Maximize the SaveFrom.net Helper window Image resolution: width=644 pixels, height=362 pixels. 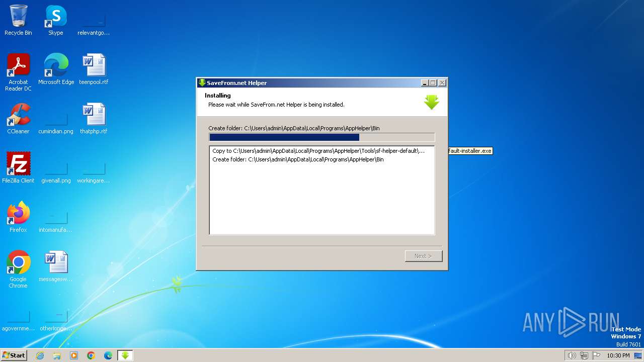(x=433, y=83)
